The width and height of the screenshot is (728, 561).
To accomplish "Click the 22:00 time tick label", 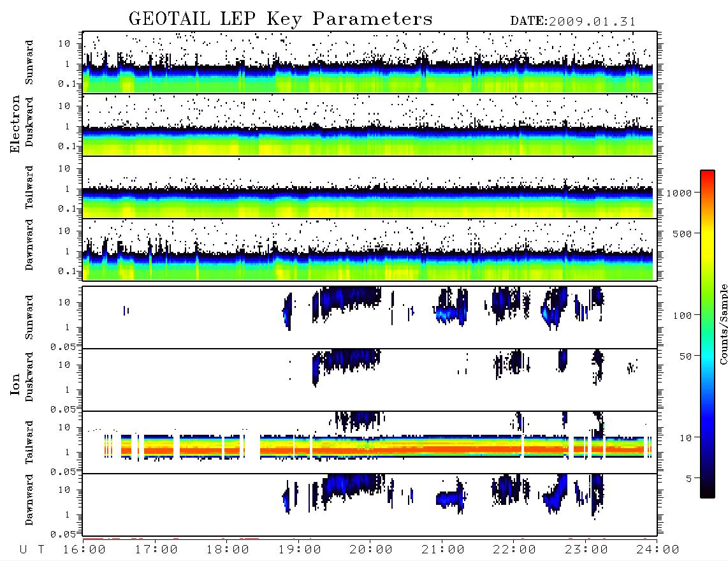I will coord(514,550).
